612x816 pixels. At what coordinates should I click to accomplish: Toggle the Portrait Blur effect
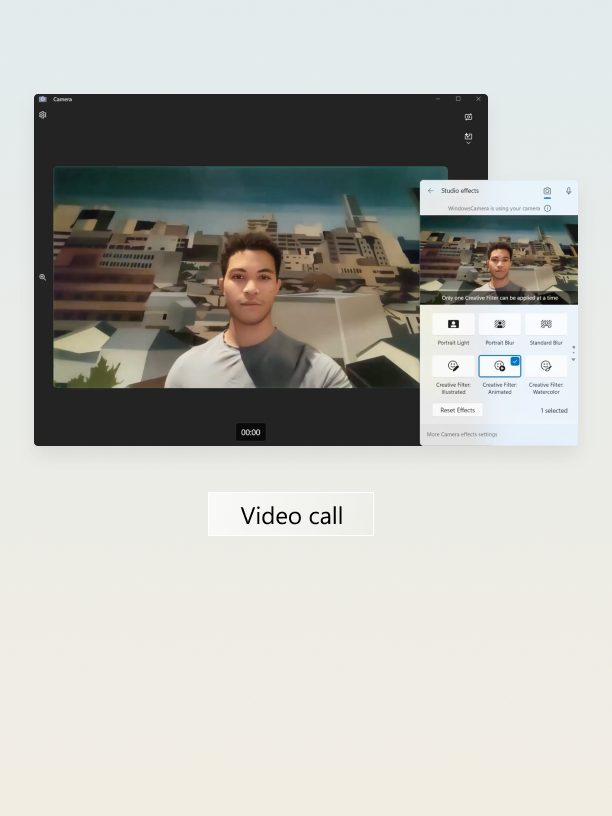[x=500, y=324]
